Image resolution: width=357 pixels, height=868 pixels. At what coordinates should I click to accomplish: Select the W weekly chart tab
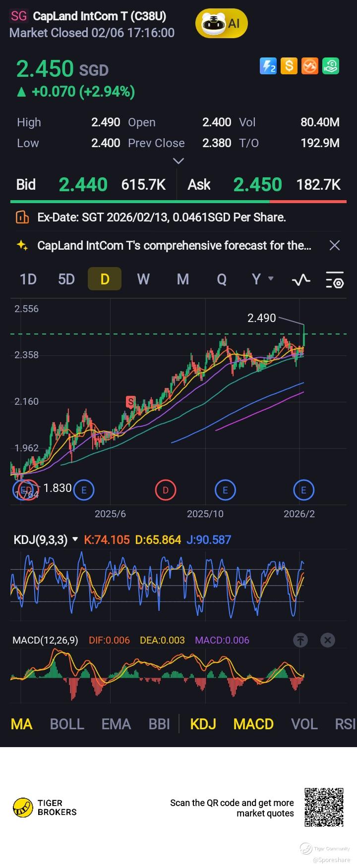tap(143, 279)
